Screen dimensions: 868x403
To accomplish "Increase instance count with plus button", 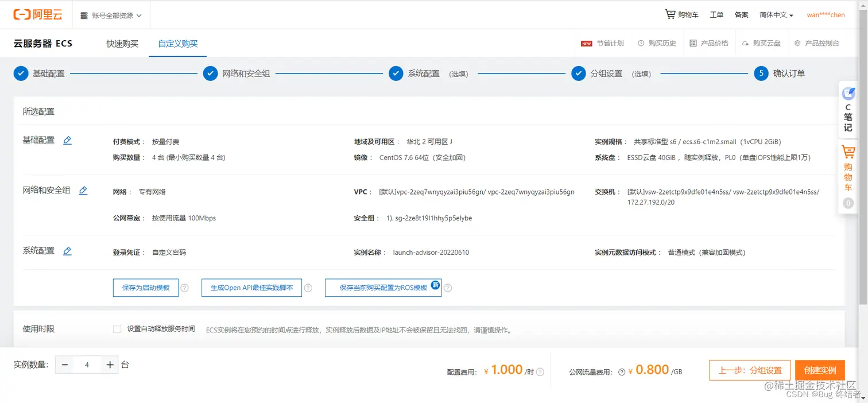I will click(x=110, y=365).
